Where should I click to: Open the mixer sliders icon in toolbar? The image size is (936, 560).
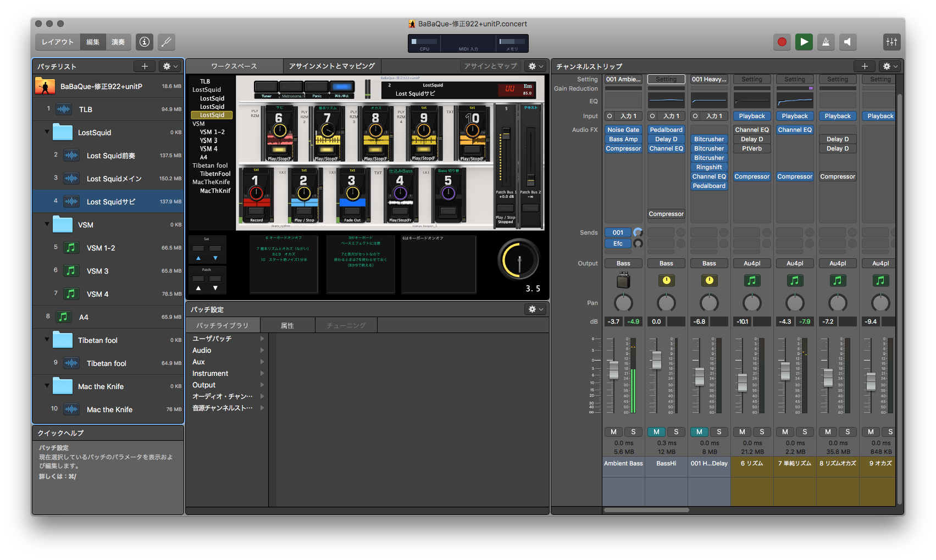coord(891,42)
